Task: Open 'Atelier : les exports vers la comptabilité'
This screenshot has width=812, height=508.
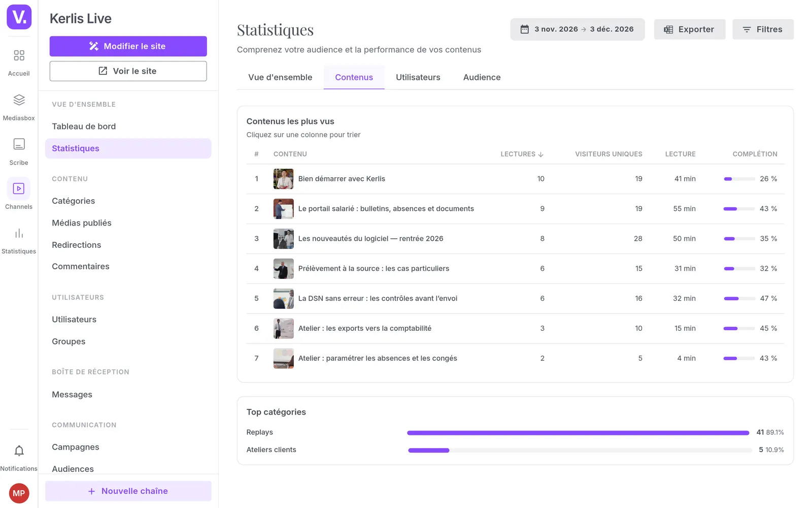Action: 365,329
